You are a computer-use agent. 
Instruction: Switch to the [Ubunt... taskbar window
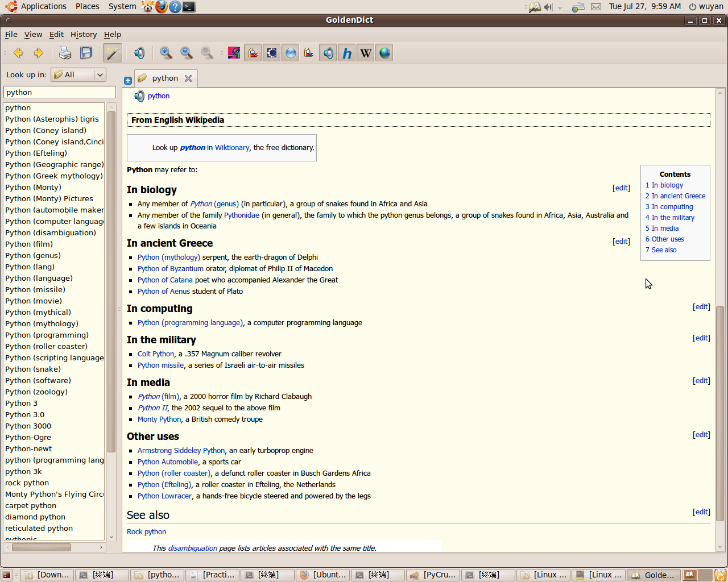click(322, 575)
